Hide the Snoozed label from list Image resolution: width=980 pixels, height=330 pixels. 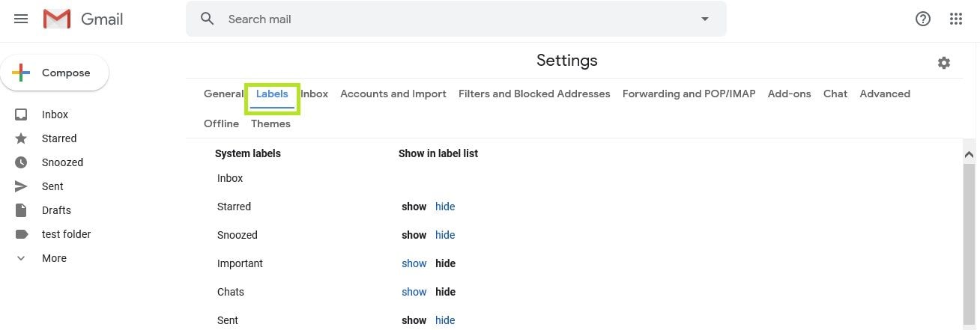point(445,235)
